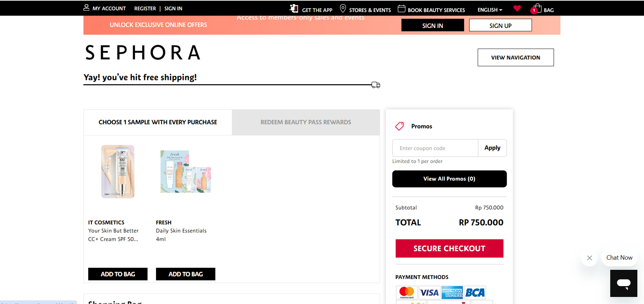Add Fresh Daily Skin Essentials sample to bag
The image size is (644, 304).
185,274
